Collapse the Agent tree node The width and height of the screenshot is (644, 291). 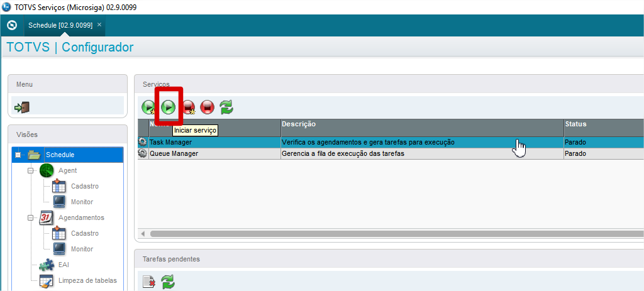pos(30,170)
